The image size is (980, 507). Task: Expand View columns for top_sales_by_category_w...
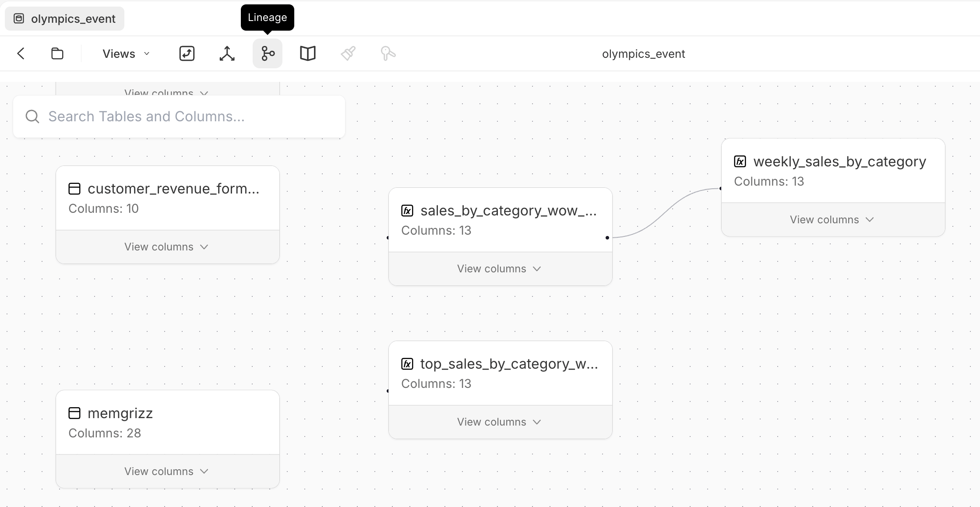tap(501, 422)
